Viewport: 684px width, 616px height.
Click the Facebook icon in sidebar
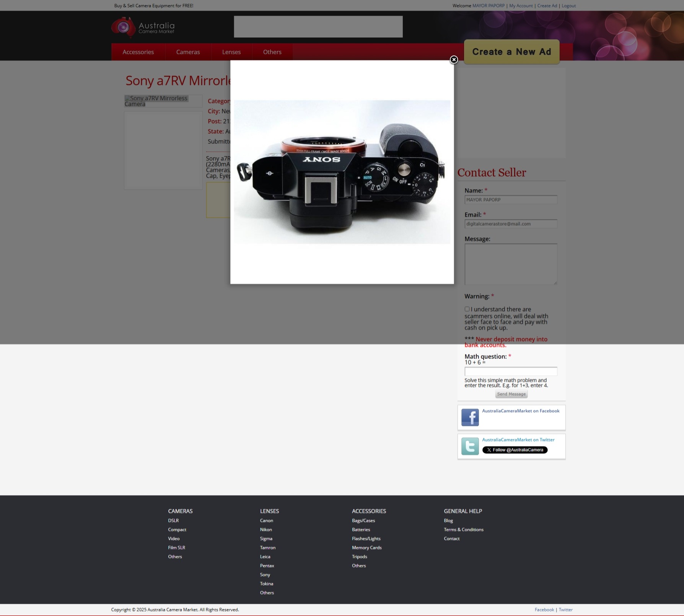470,417
